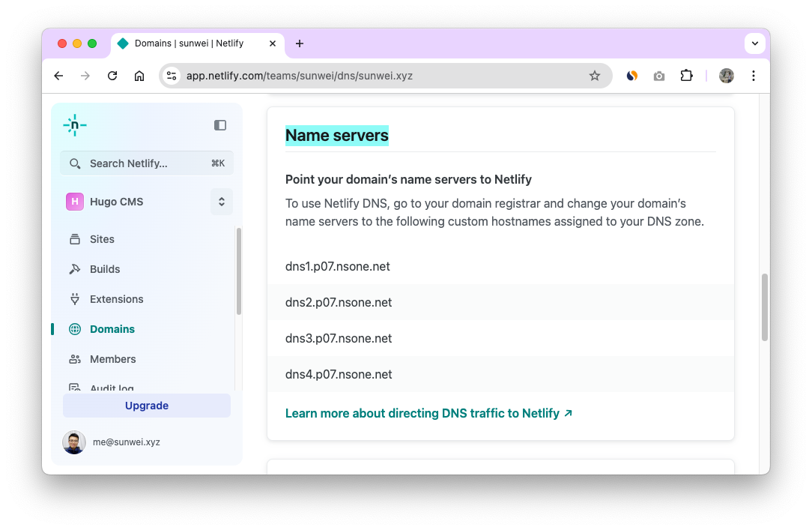Click the Domains globe icon
The width and height of the screenshot is (812, 530).
[75, 330]
